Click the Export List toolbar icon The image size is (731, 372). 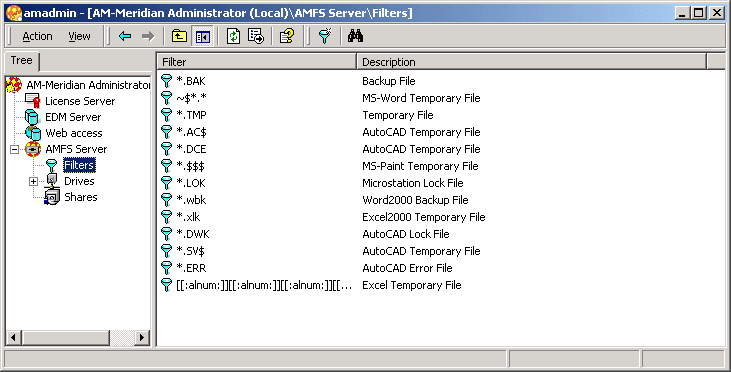coord(256,36)
